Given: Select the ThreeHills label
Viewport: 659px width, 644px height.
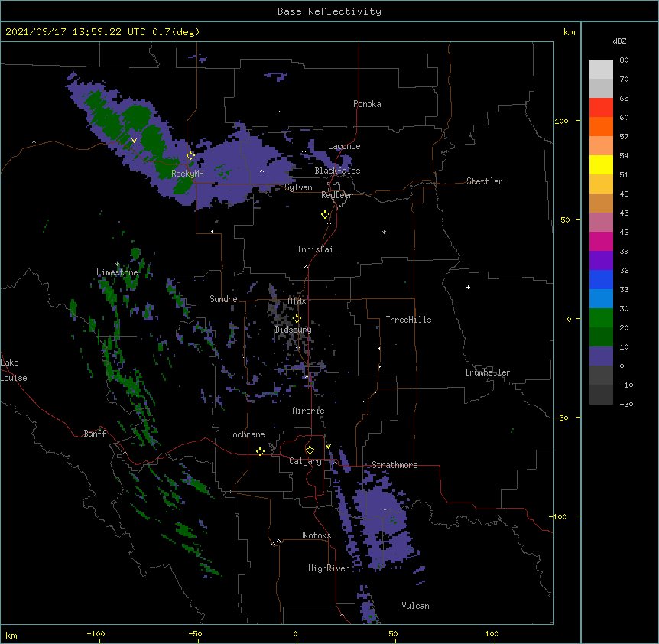Looking at the screenshot, I should (408, 320).
